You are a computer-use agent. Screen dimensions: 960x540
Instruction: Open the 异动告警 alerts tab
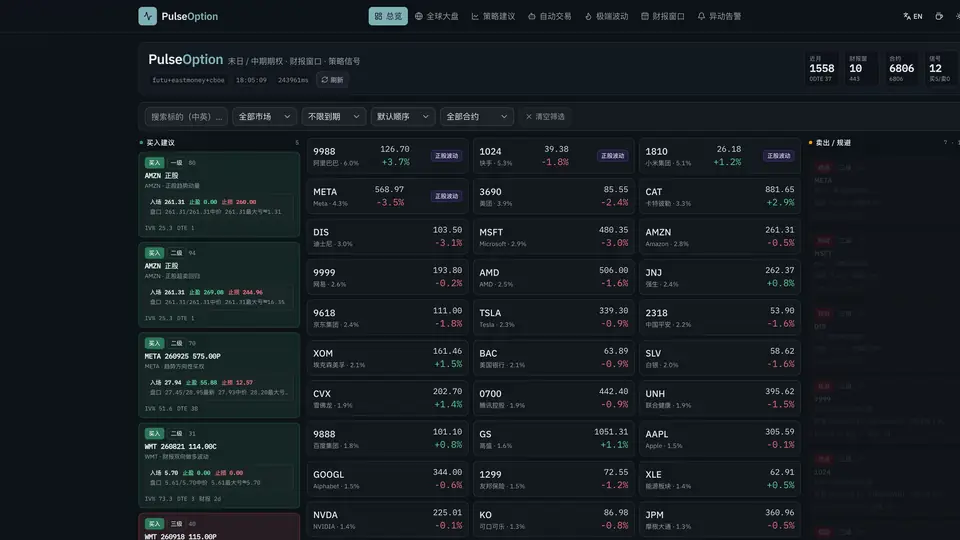(720, 17)
